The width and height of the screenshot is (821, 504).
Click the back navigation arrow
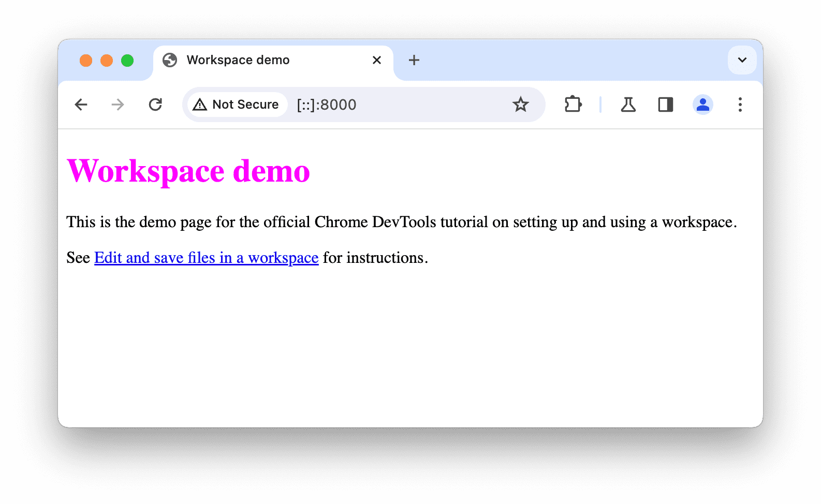click(81, 105)
